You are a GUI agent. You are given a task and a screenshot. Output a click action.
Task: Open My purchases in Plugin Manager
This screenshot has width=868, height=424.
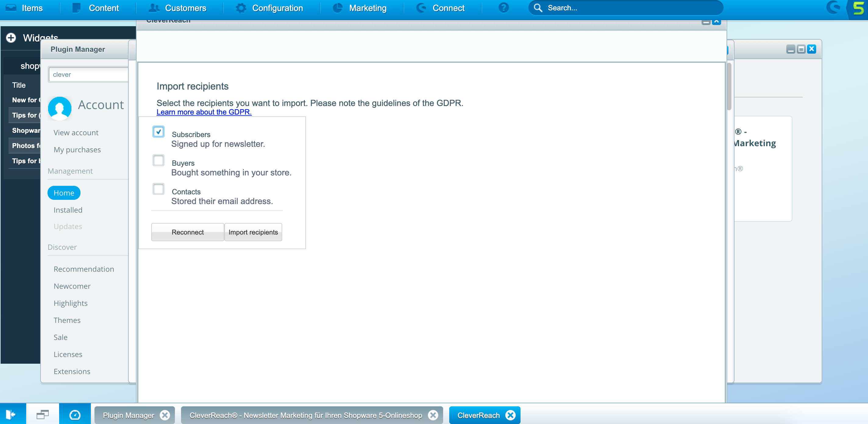[77, 150]
